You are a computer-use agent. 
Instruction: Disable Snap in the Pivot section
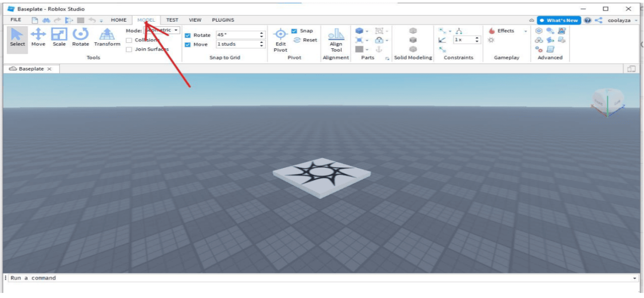(x=294, y=31)
